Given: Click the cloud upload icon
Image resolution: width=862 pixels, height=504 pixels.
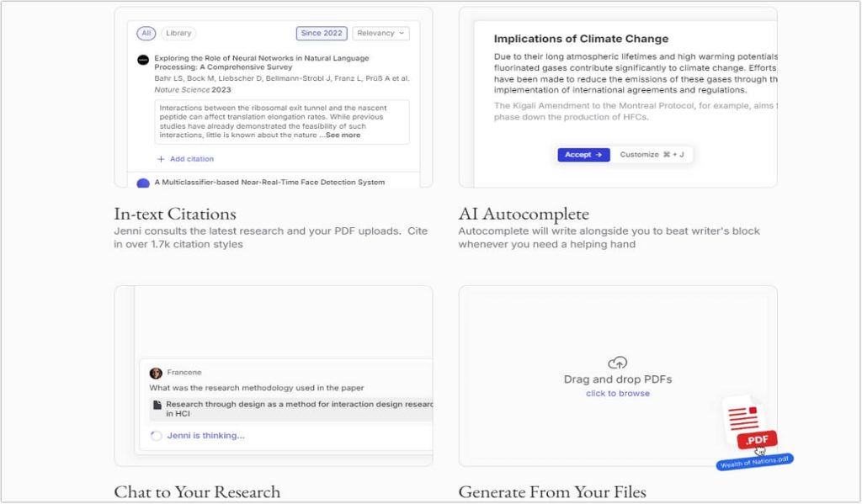Looking at the screenshot, I should pos(618,363).
